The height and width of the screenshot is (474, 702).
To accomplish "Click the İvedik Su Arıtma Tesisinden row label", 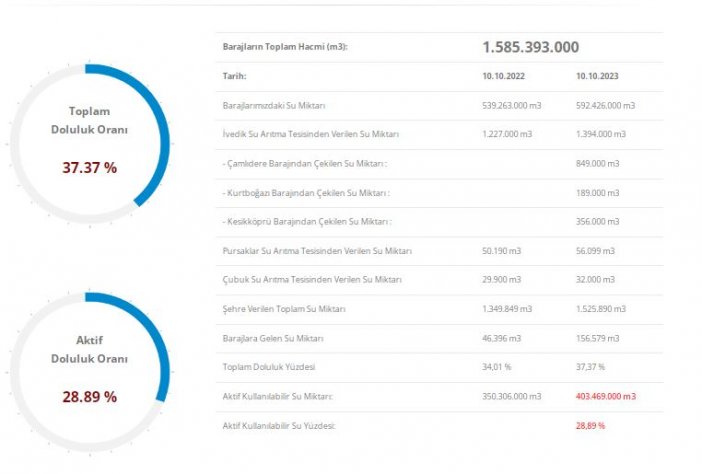I will point(310,135).
